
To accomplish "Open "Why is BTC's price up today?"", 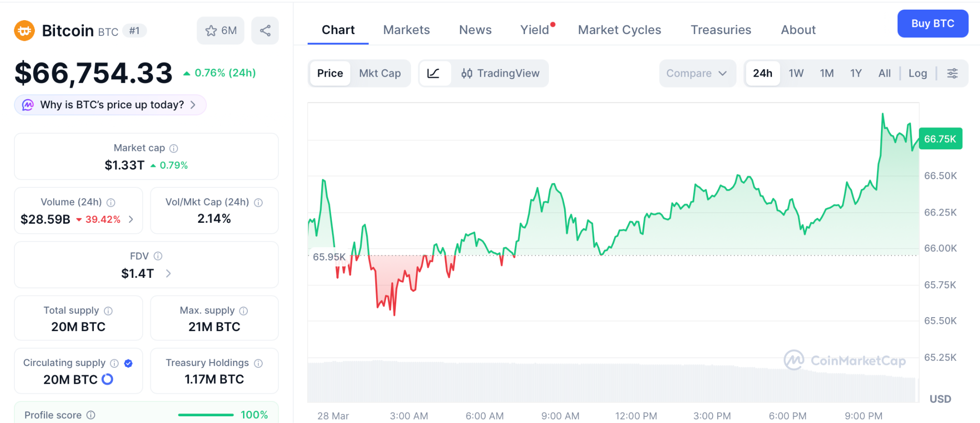I will coord(111,105).
